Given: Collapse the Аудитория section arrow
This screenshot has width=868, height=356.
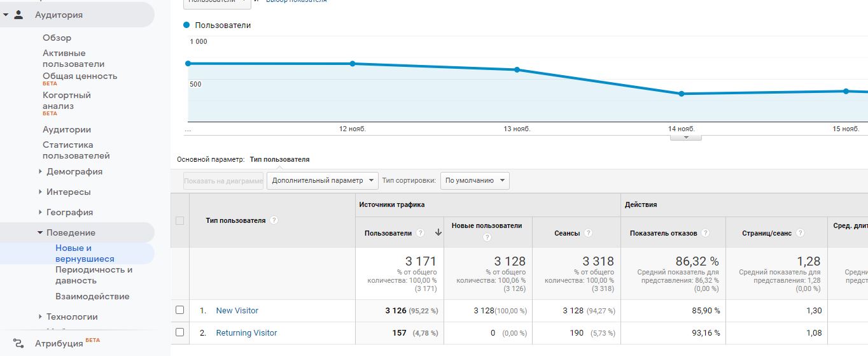Looking at the screenshot, I should pos(5,14).
